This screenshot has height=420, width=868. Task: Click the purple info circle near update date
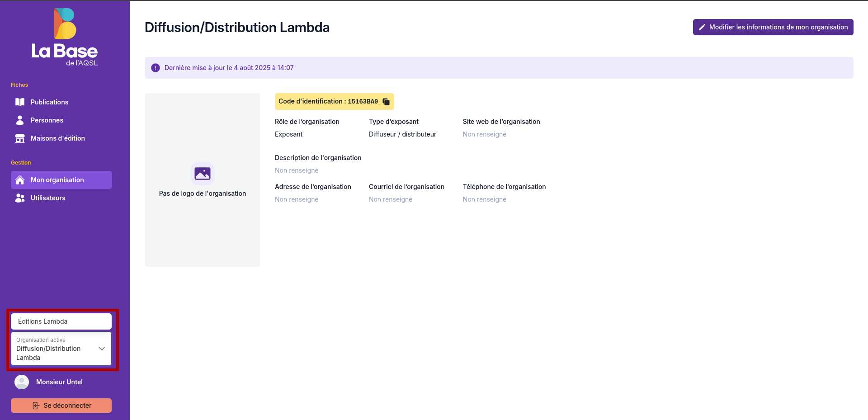[156, 67]
